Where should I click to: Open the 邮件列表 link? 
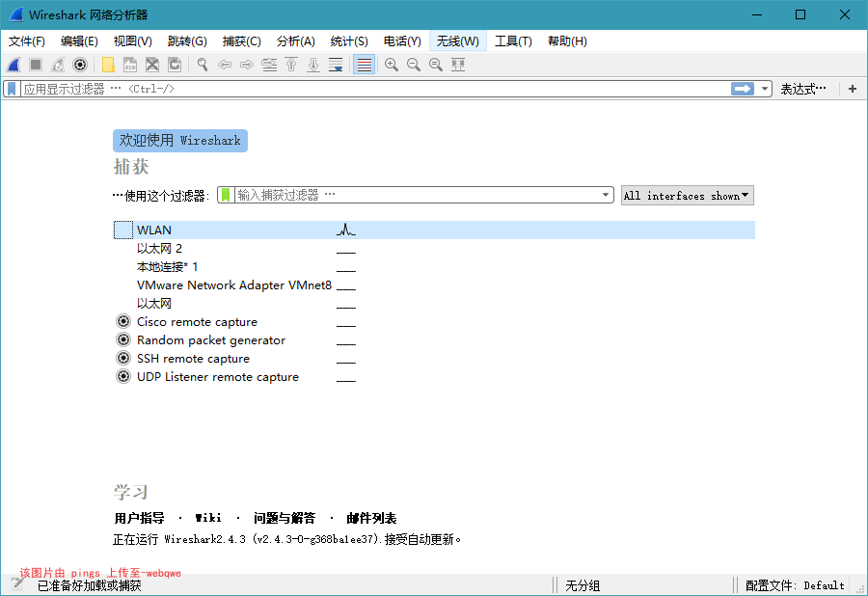371,518
